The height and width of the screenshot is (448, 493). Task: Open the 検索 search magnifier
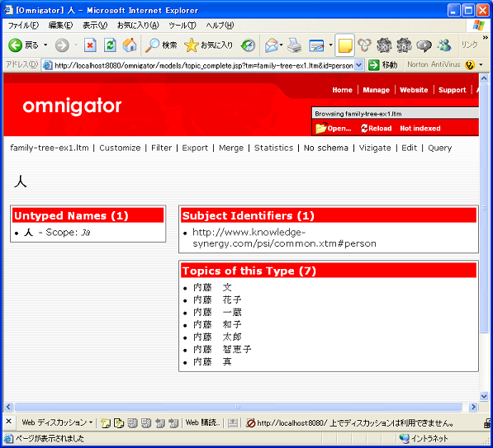point(161,45)
